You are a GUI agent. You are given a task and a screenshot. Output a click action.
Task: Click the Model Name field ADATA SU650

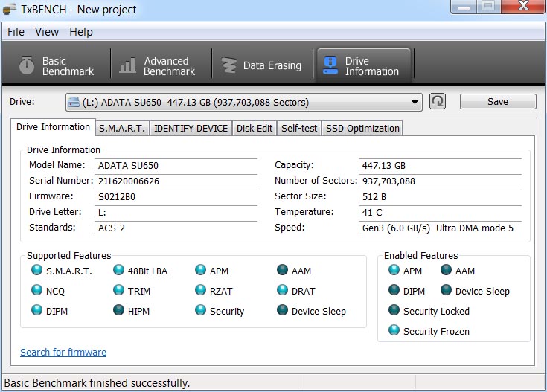point(176,165)
